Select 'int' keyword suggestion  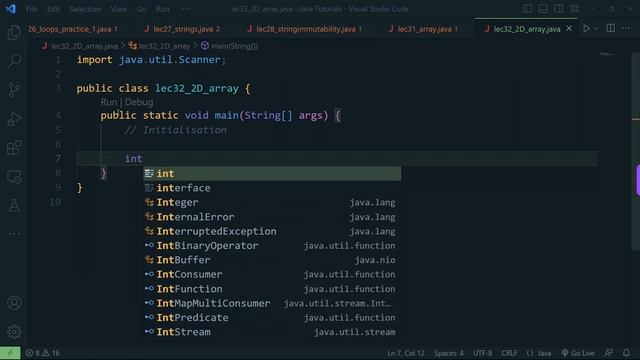[x=272, y=173]
